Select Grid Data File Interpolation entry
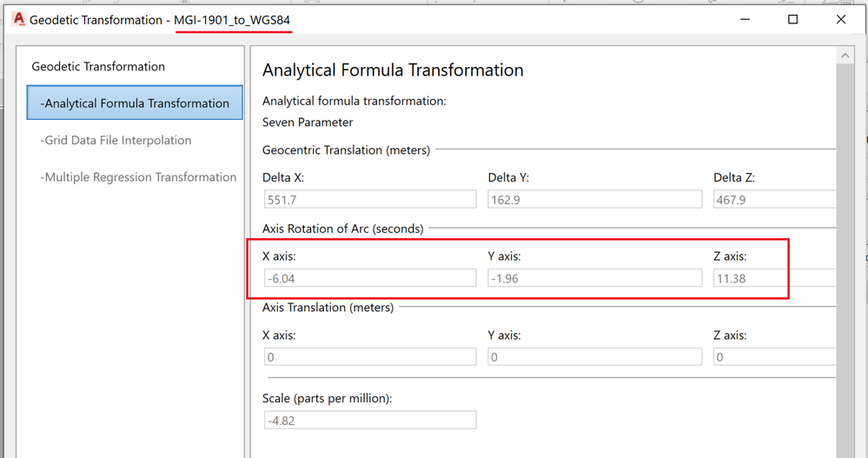This screenshot has height=458, width=868. (x=116, y=140)
